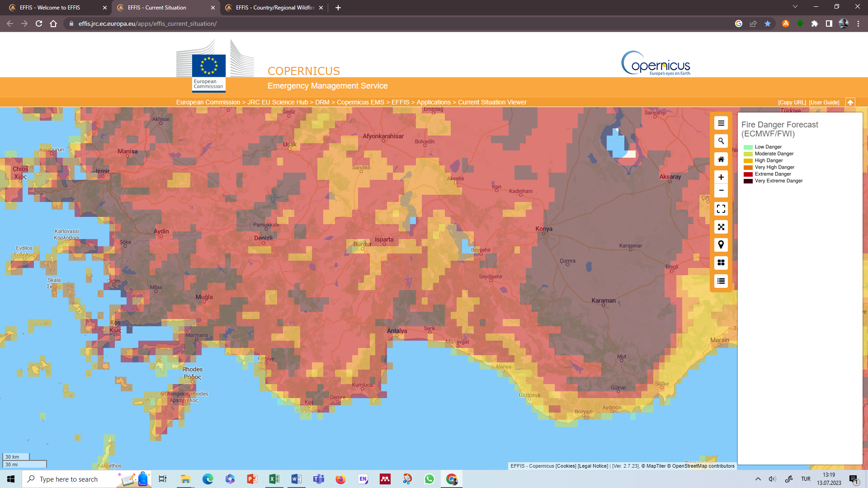Click the Low Danger legend swatch
The width and height of the screenshot is (868, 488).
[748, 147]
